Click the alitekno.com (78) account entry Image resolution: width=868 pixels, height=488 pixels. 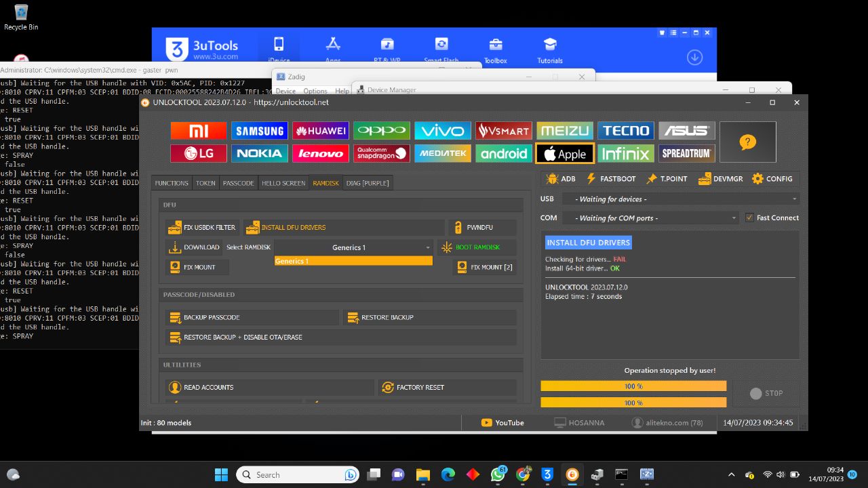(667, 422)
